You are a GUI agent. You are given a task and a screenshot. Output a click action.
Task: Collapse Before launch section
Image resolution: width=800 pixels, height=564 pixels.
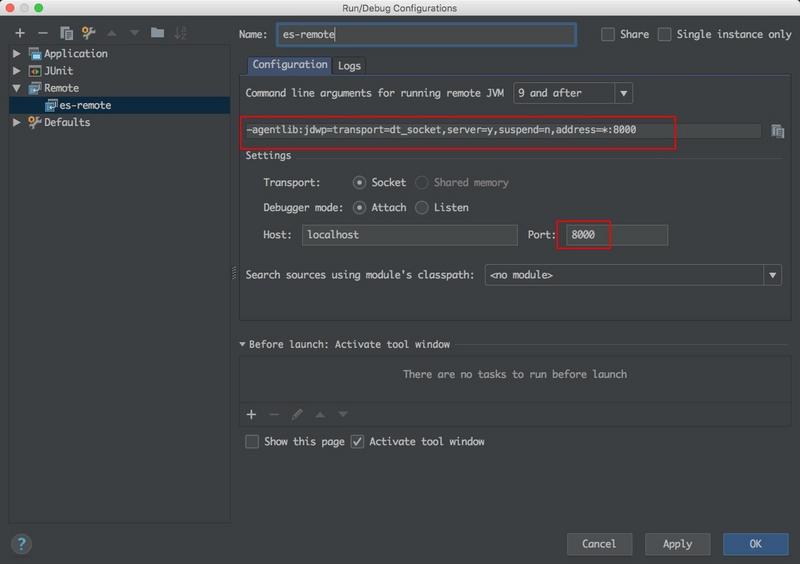242,345
